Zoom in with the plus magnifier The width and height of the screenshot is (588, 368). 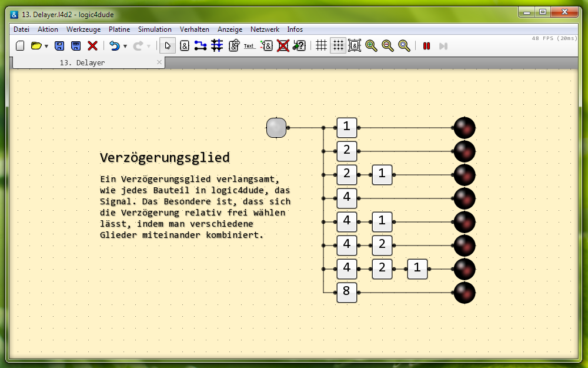click(x=371, y=46)
